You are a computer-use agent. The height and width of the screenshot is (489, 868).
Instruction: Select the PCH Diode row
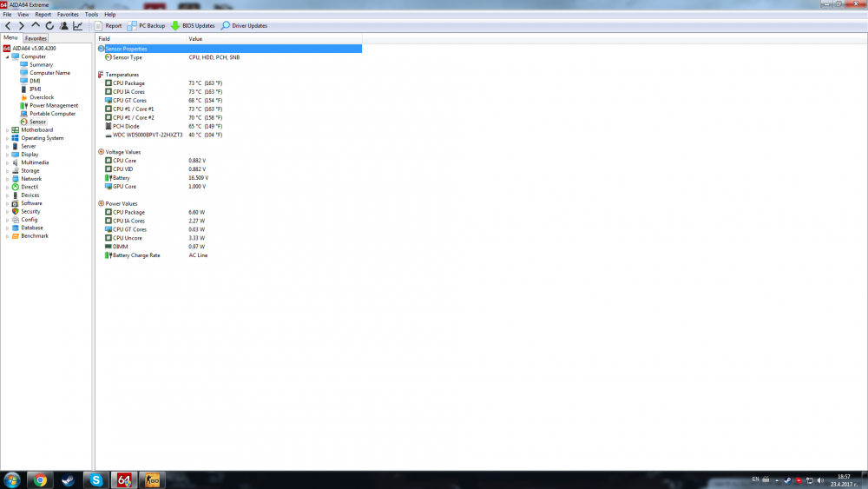click(x=229, y=126)
